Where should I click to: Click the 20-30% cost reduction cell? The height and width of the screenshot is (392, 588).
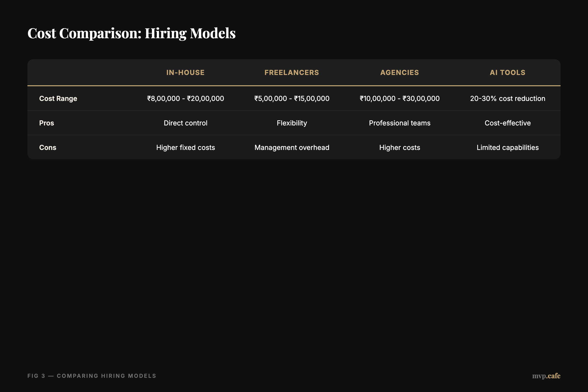pos(507,98)
